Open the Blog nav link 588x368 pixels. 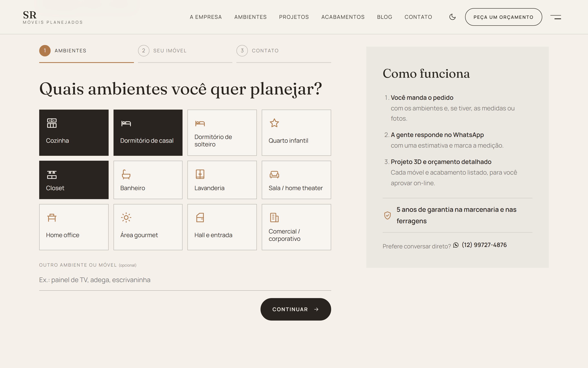coord(384,17)
